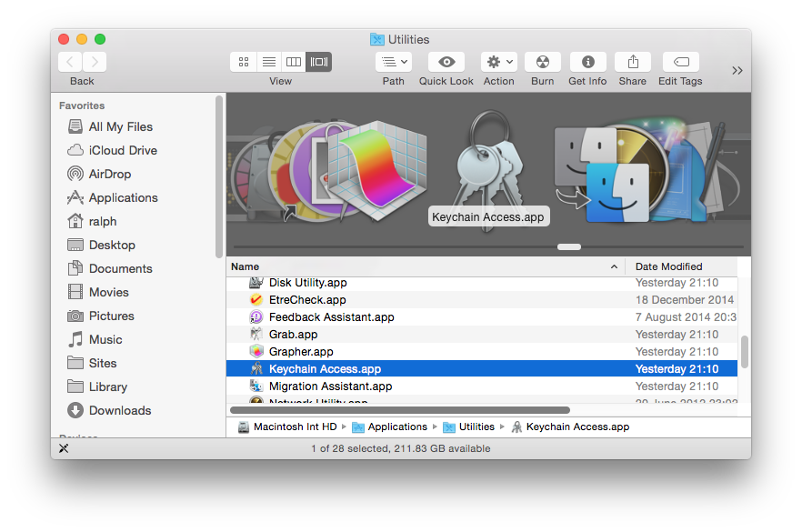Viewport: 802px width, 532px height.
Task: Select Grab.app row
Action: (481, 335)
